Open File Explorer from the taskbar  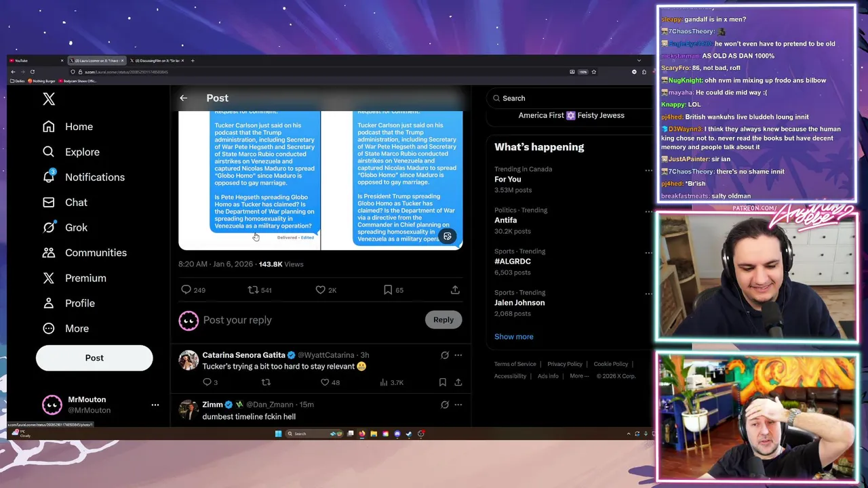click(x=374, y=434)
